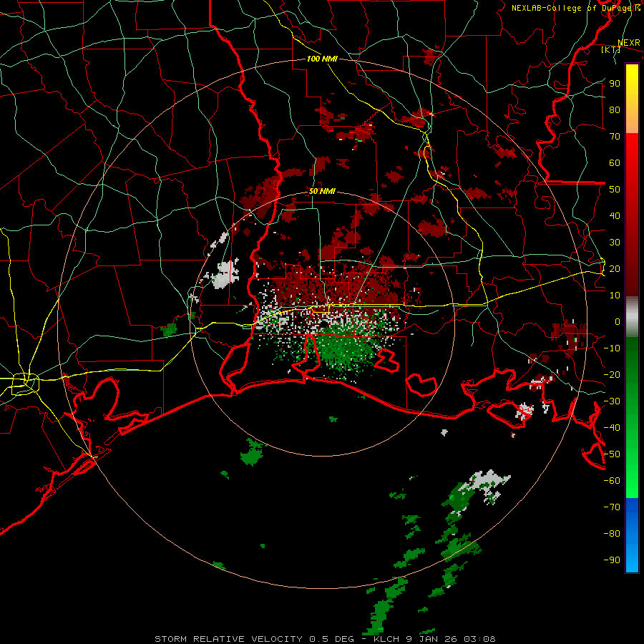Select the -90 value on velocity scale
This screenshot has width=644, height=644.
tap(612, 560)
